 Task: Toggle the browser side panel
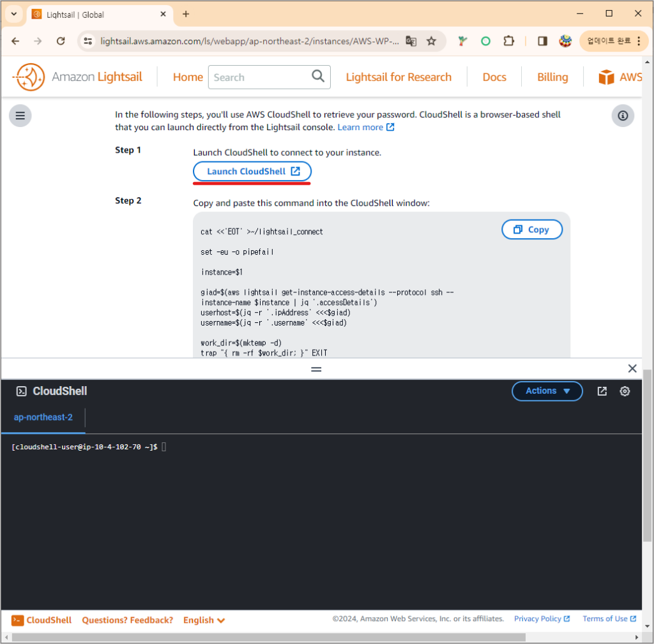pyautogui.click(x=542, y=41)
